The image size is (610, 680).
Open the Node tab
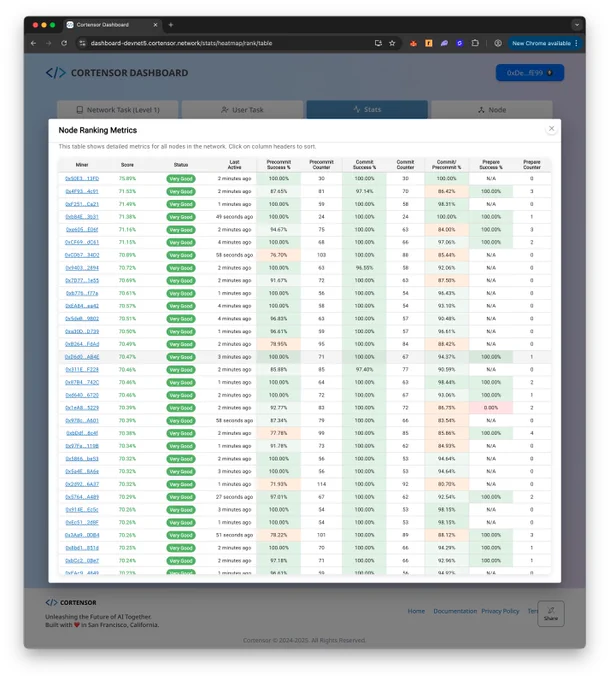492,110
